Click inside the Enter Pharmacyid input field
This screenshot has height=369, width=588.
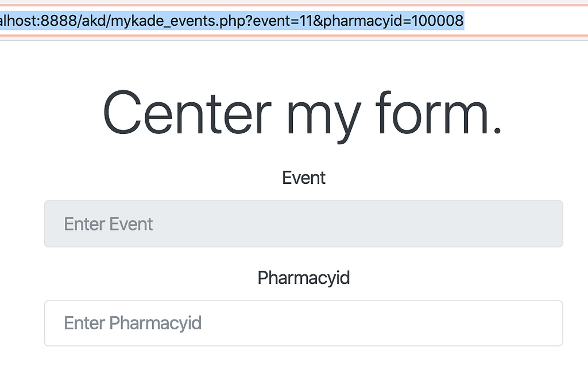tap(303, 323)
